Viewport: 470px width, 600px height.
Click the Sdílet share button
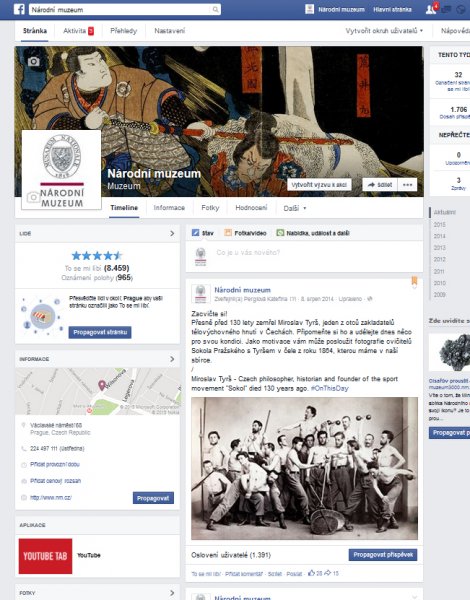click(380, 185)
